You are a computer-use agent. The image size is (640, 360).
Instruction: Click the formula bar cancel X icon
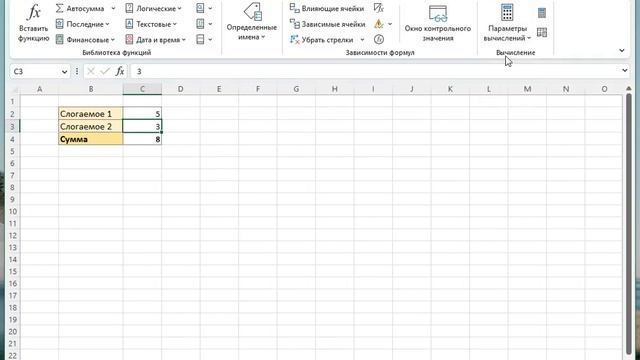pyautogui.click(x=91, y=71)
